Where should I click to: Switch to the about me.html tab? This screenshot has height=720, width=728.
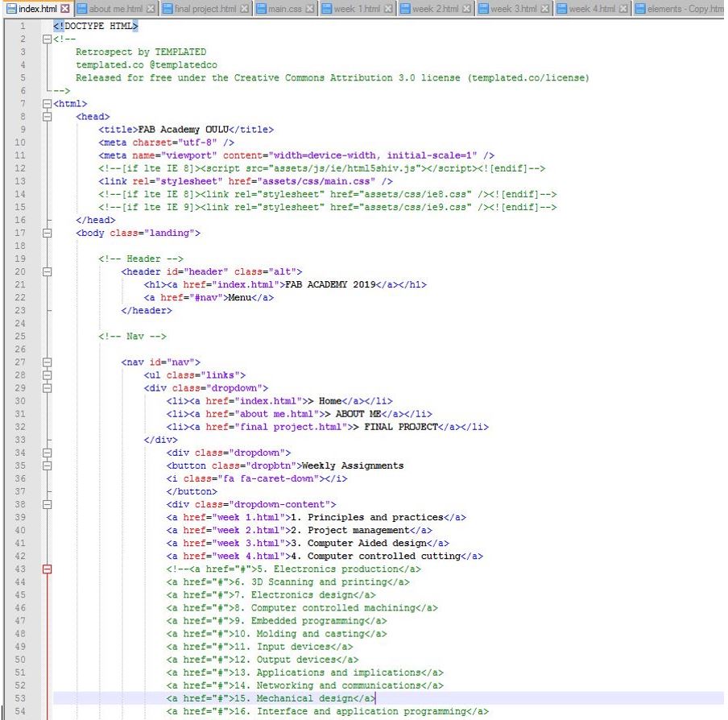[117, 8]
